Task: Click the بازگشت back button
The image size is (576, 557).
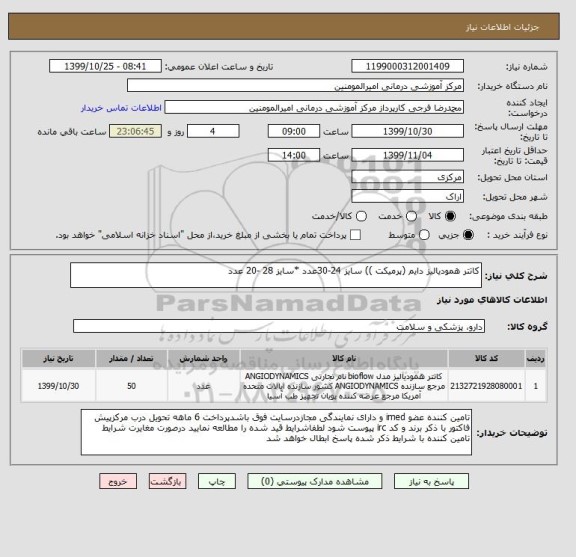Action: [168, 481]
